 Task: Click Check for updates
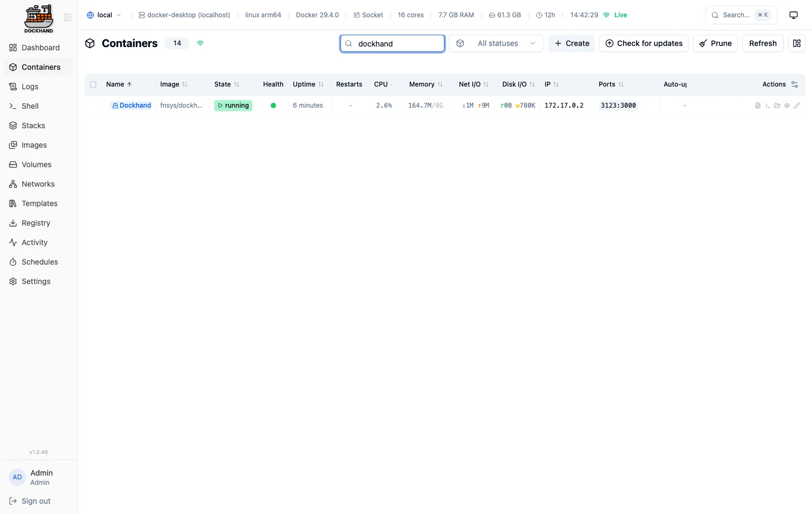pyautogui.click(x=644, y=43)
